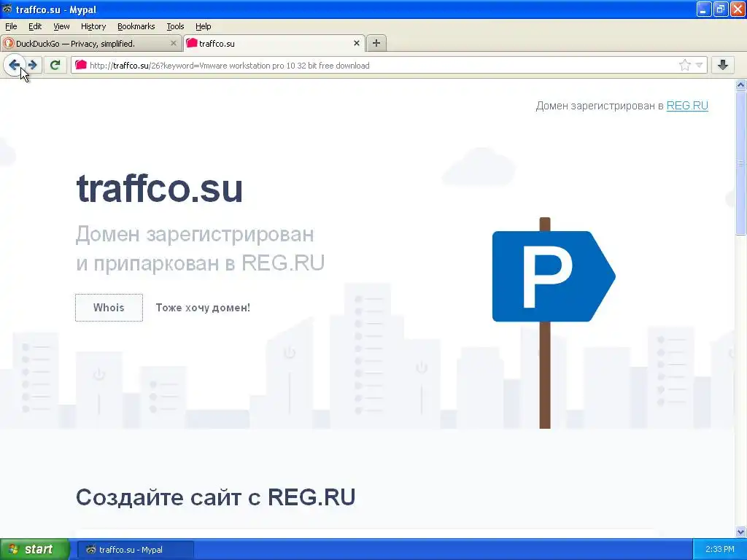Viewport: 747px width, 560px height.
Task: Click the site identity icon in address bar
Action: [x=81, y=65]
